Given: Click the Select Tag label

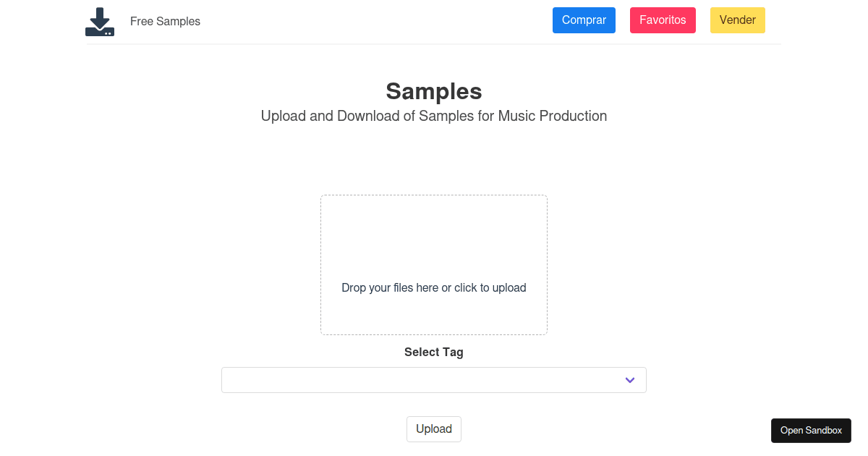Looking at the screenshot, I should click(434, 352).
